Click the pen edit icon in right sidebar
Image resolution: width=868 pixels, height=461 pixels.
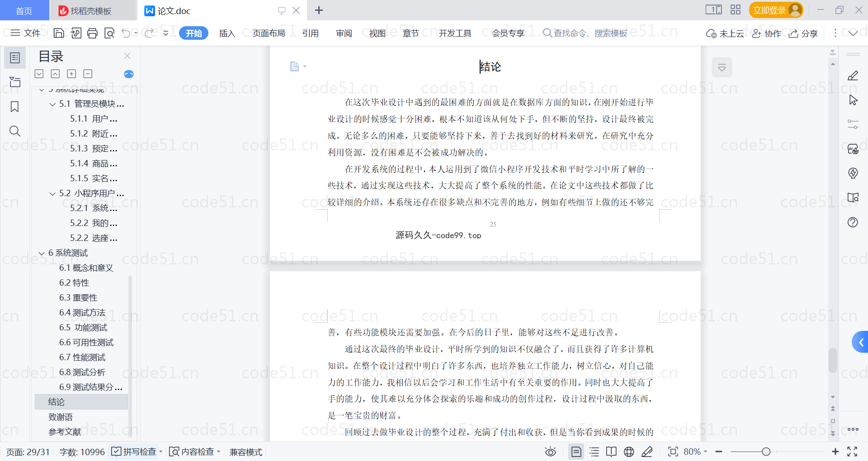(x=853, y=75)
